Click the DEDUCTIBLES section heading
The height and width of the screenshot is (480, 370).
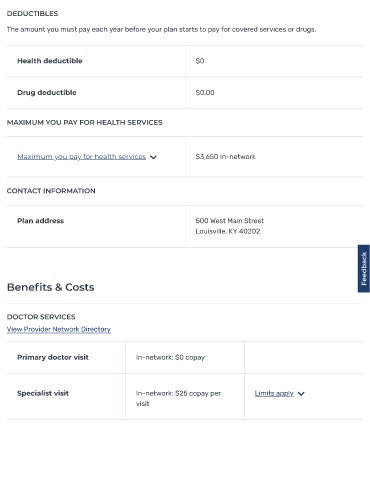click(x=32, y=14)
